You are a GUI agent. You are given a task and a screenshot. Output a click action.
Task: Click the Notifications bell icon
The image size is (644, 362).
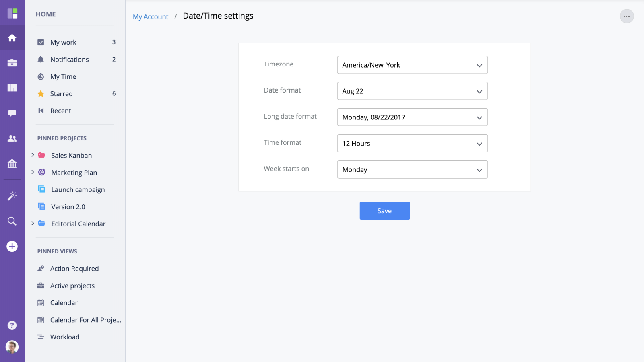(41, 60)
